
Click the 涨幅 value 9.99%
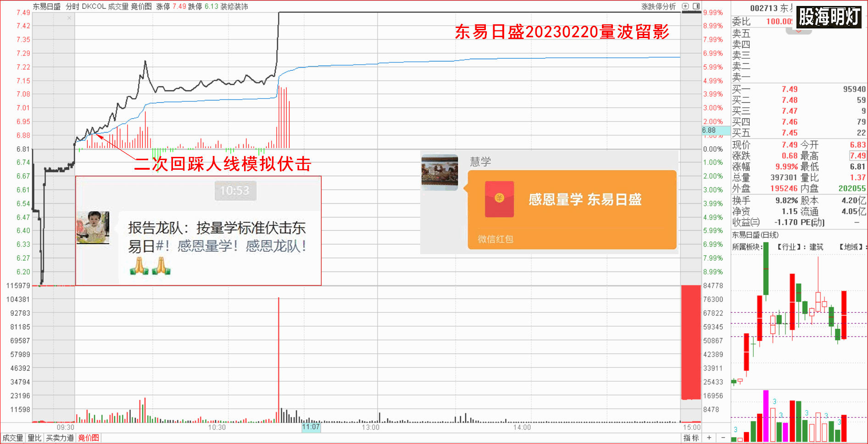click(786, 166)
